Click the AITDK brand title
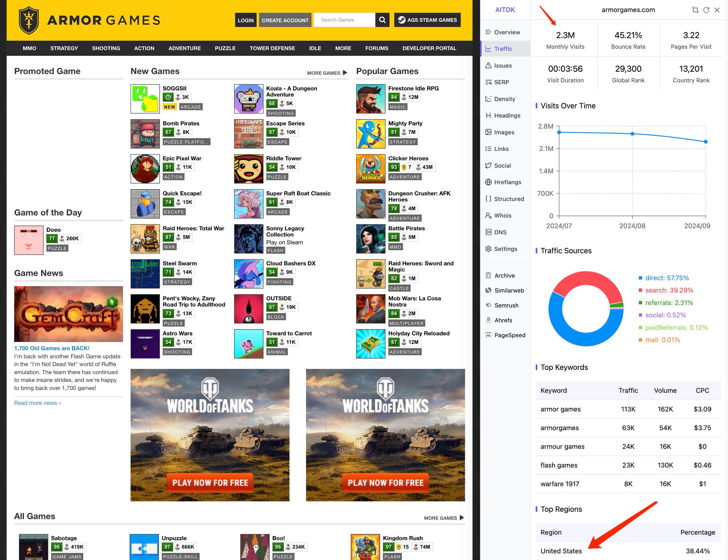Viewport: 728px width, 560px height. click(x=505, y=10)
